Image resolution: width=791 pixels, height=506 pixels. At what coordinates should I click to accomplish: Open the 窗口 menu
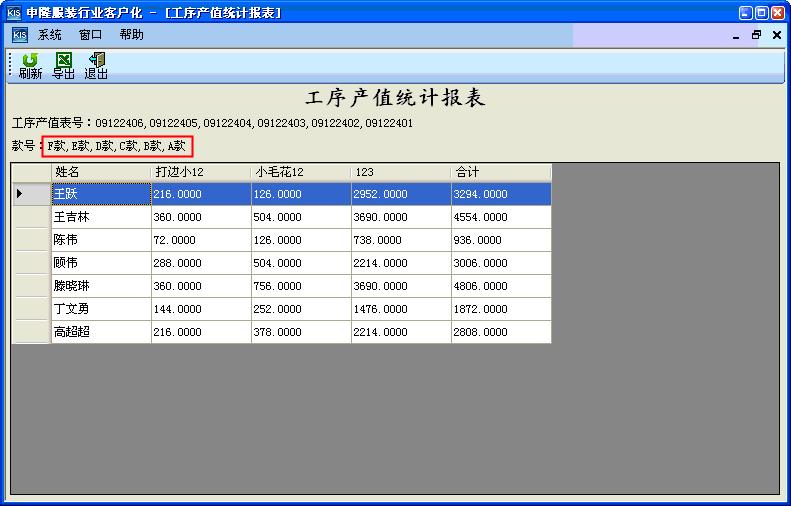91,35
